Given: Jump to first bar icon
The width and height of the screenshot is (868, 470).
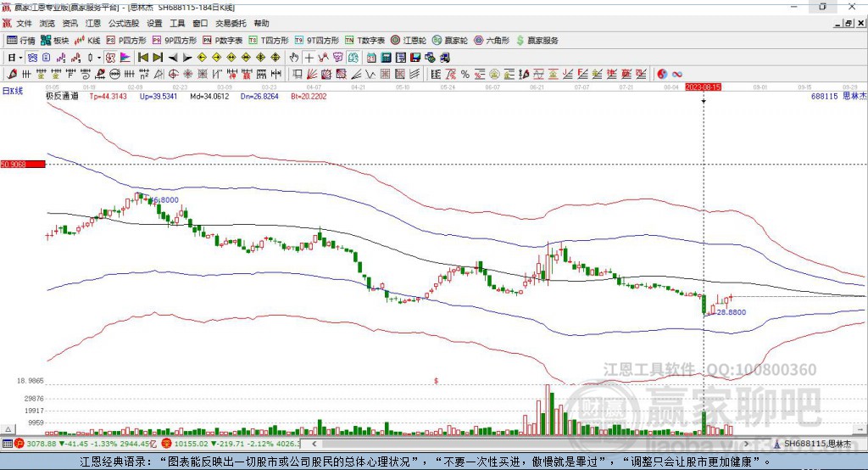Looking at the screenshot, I should 142,58.
